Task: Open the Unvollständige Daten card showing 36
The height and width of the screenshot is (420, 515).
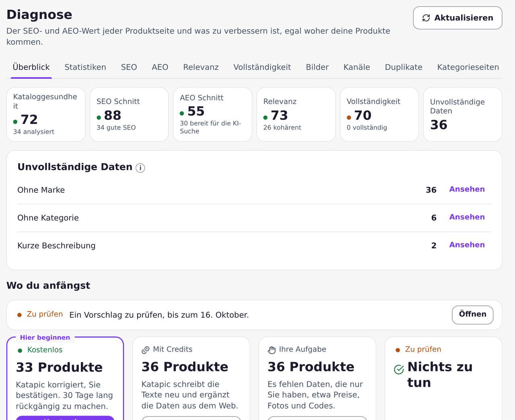Action: (x=463, y=115)
